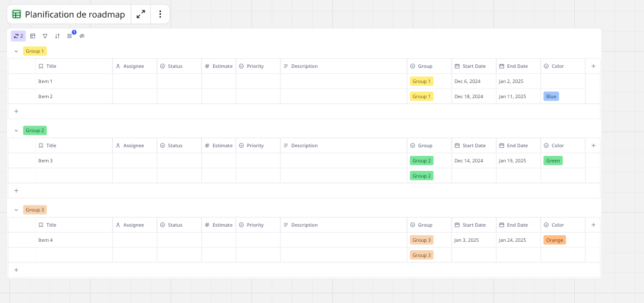Click Color column header in Group 1 table
Image resolution: width=644 pixels, height=303 pixels.
(x=563, y=66)
